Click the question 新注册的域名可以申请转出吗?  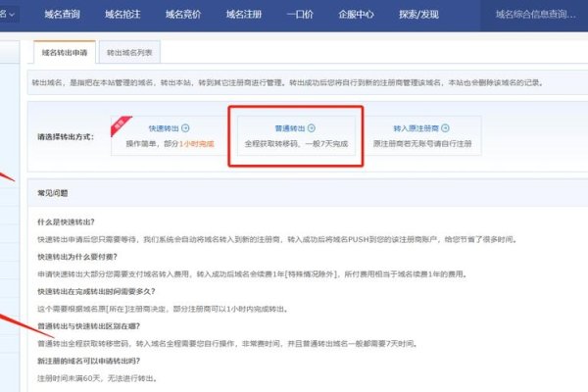(88, 361)
